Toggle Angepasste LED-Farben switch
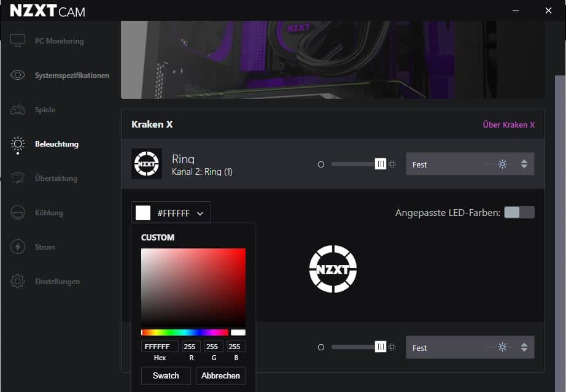This screenshot has height=392, width=566. coord(519,212)
